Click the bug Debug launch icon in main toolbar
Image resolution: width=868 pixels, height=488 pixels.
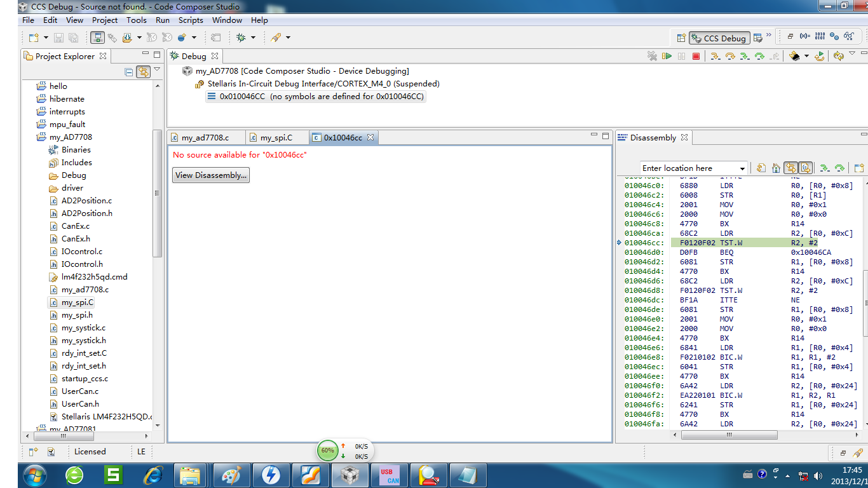[241, 37]
